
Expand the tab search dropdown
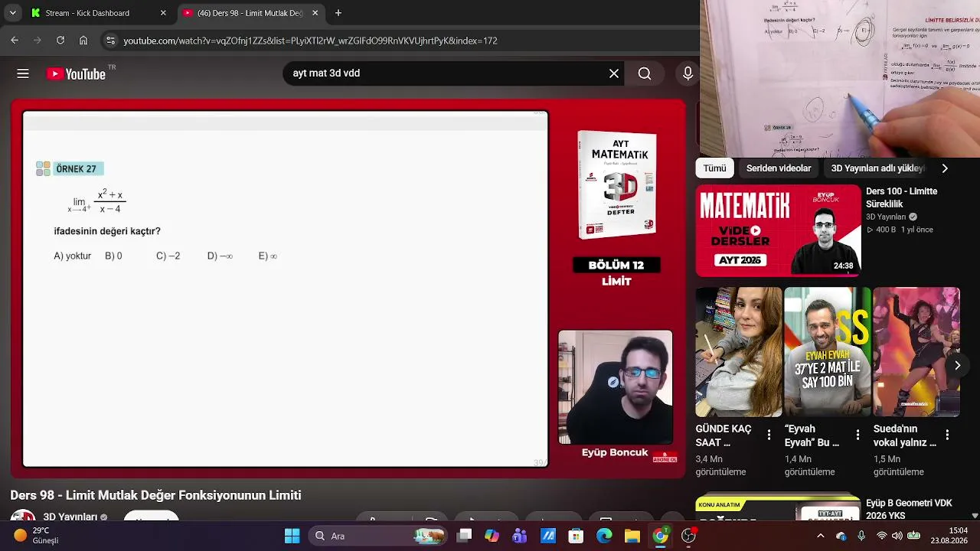[12, 13]
